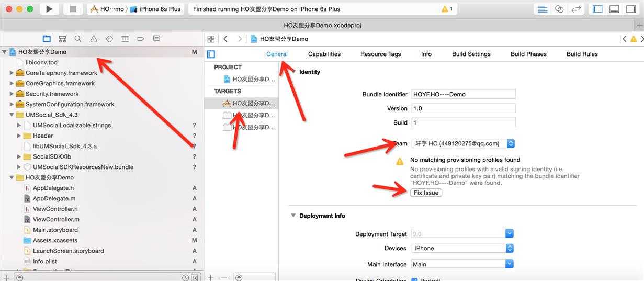This screenshot has height=281, width=644.
Task: Choose the iPhone 6s Plus destination
Action: click(x=156, y=9)
